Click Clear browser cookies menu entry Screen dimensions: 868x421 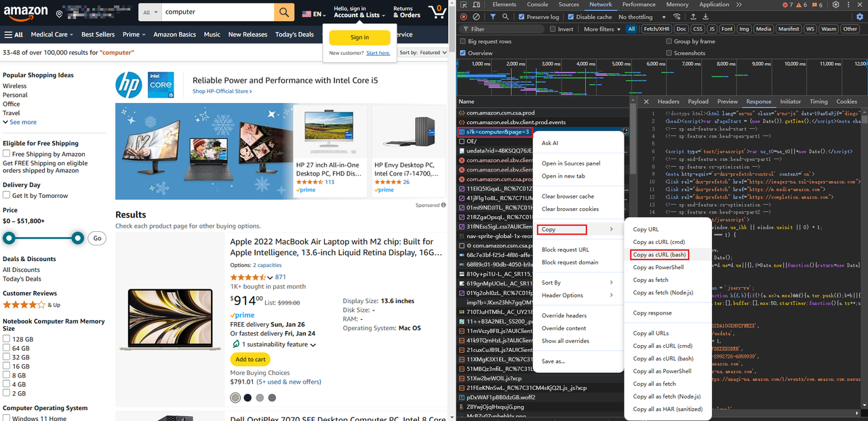click(x=570, y=209)
